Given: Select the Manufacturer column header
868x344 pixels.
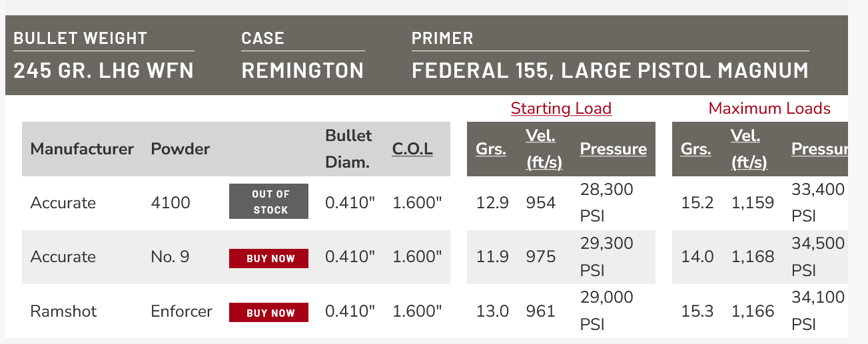Looking at the screenshot, I should pos(82,149).
